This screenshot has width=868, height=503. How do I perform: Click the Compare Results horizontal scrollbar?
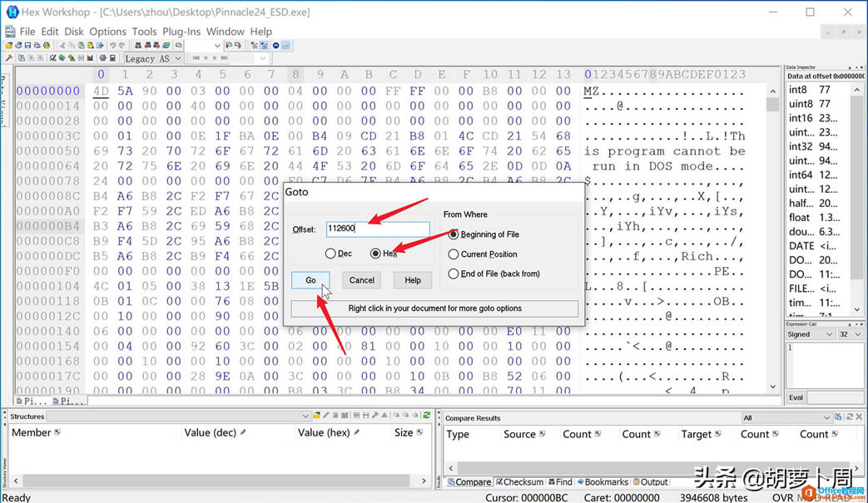(x=653, y=467)
